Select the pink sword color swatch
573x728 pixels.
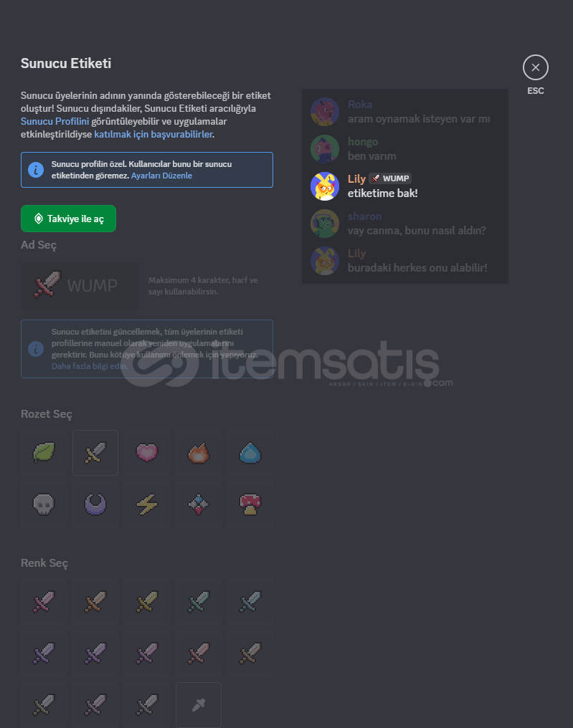(x=44, y=602)
